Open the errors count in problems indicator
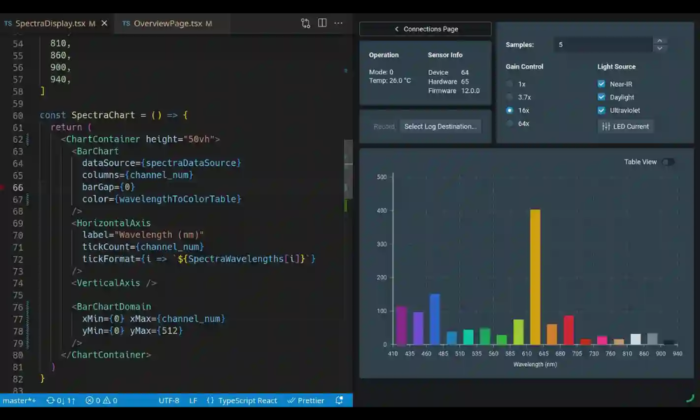Image resolution: width=700 pixels, height=420 pixels. (x=93, y=400)
